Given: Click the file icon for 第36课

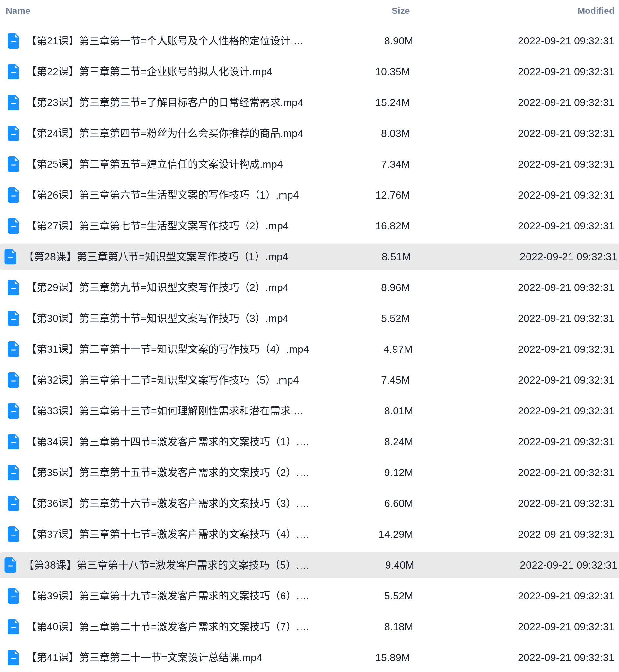Looking at the screenshot, I should (13, 503).
